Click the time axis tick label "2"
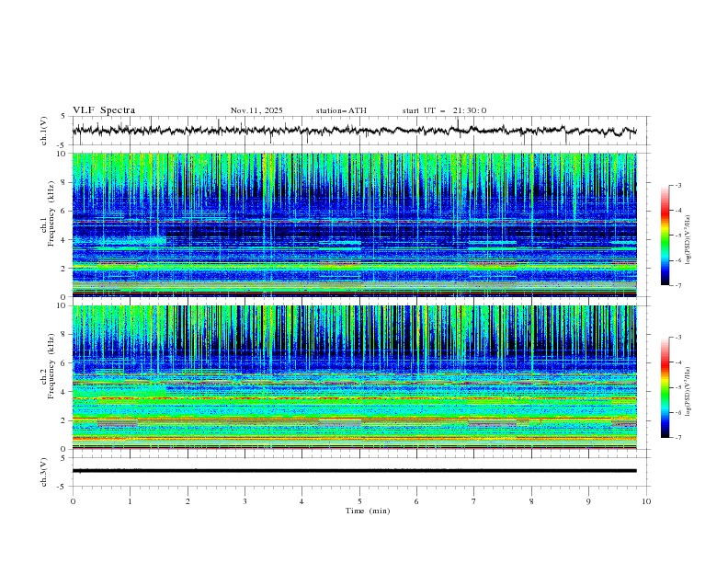 tap(188, 501)
